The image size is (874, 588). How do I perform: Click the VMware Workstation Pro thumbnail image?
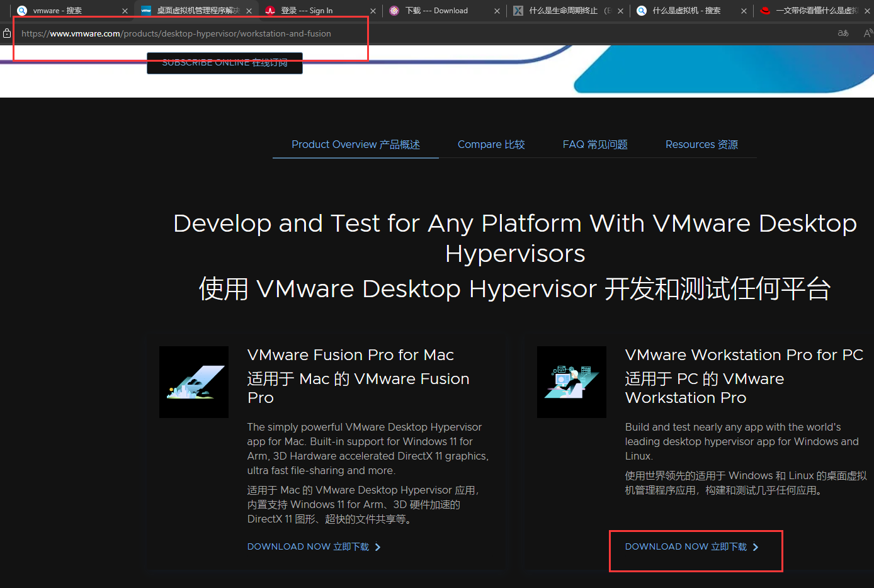[x=572, y=382]
